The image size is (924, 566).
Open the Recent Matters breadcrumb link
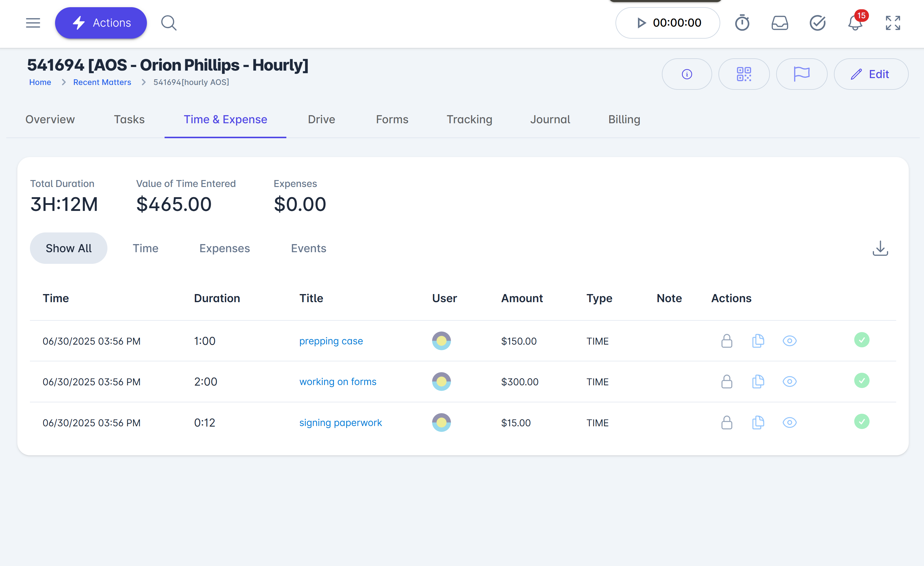tap(102, 83)
